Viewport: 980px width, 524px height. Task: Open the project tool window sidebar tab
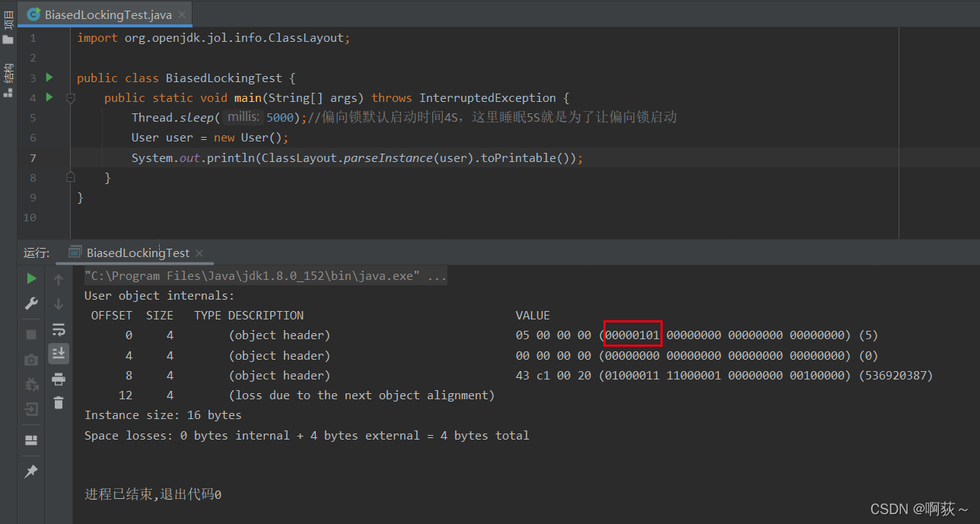[8, 28]
